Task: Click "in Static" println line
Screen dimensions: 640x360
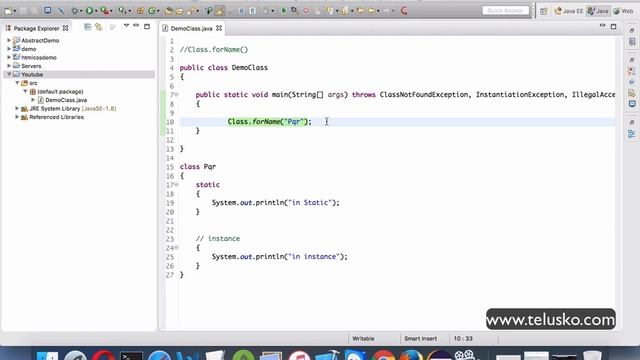Action: [276, 202]
